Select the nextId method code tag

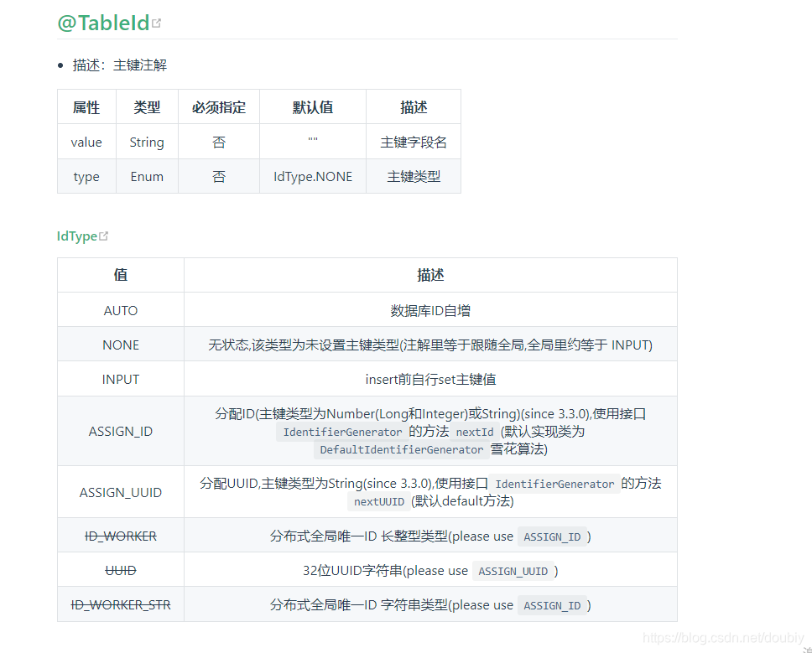coord(473,432)
